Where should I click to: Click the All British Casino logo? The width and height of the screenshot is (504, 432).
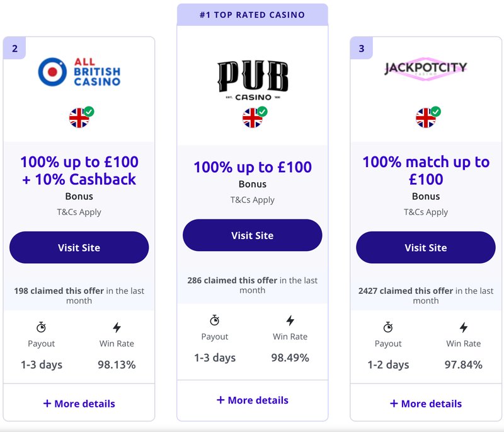79,71
